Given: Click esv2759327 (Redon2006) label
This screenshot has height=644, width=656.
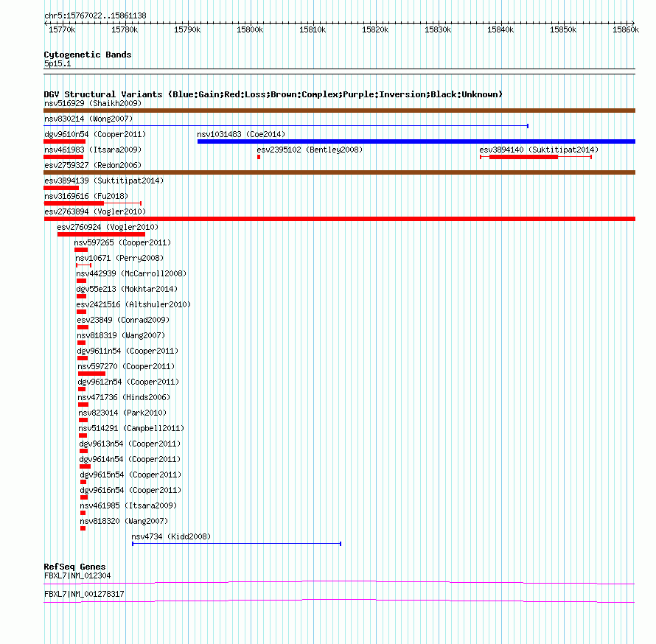Looking at the screenshot, I should click(x=93, y=165).
